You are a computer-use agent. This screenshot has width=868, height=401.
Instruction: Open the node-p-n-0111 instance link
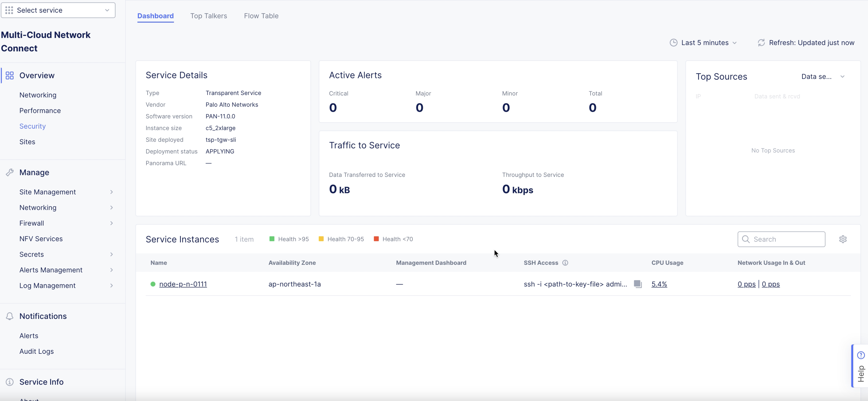[183, 284]
